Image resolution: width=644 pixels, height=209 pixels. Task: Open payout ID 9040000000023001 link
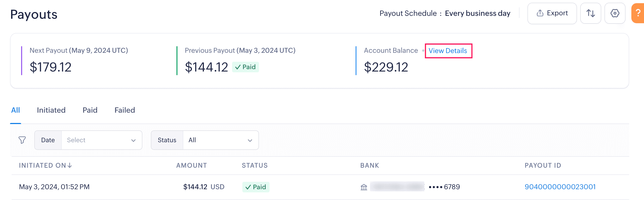[x=560, y=187]
